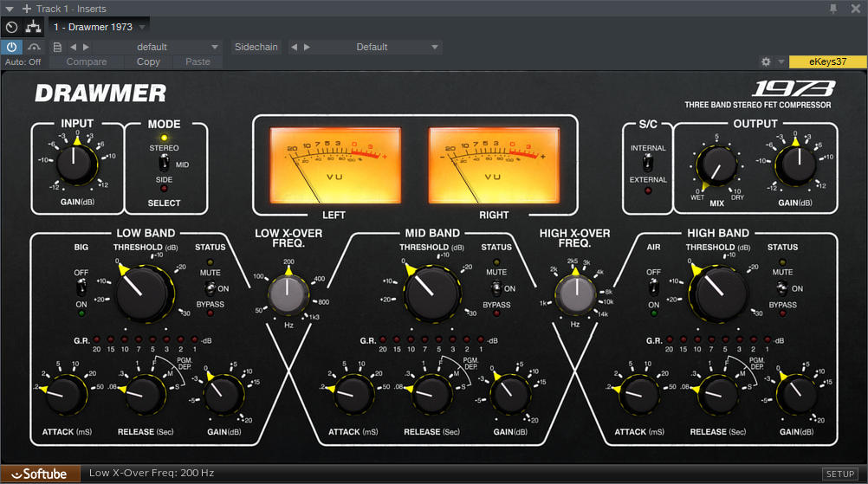The image size is (868, 484).
Task: Click the Mid Band Release knob
Action: 431,395
